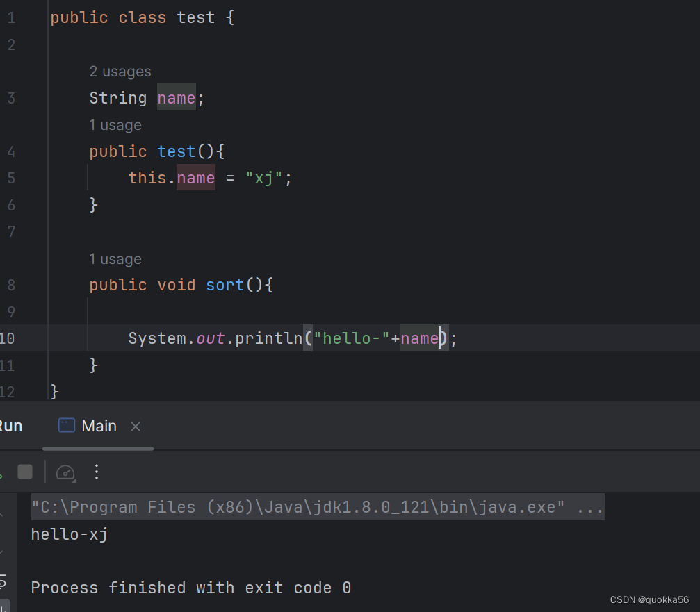Click 'this.name' in the constructor
The width and height of the screenshot is (700, 612).
click(172, 178)
